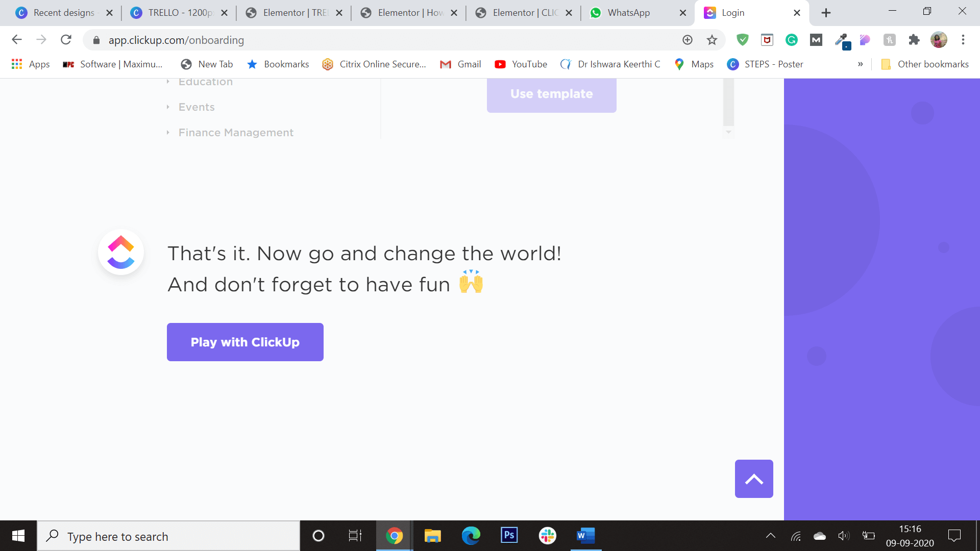Show more bookmarks with the double chevron

pyautogui.click(x=861, y=64)
